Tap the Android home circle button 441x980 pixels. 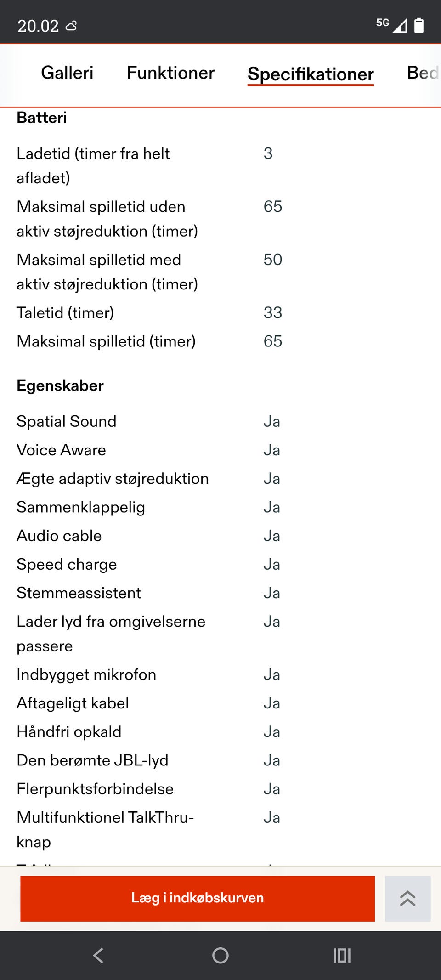(x=220, y=956)
